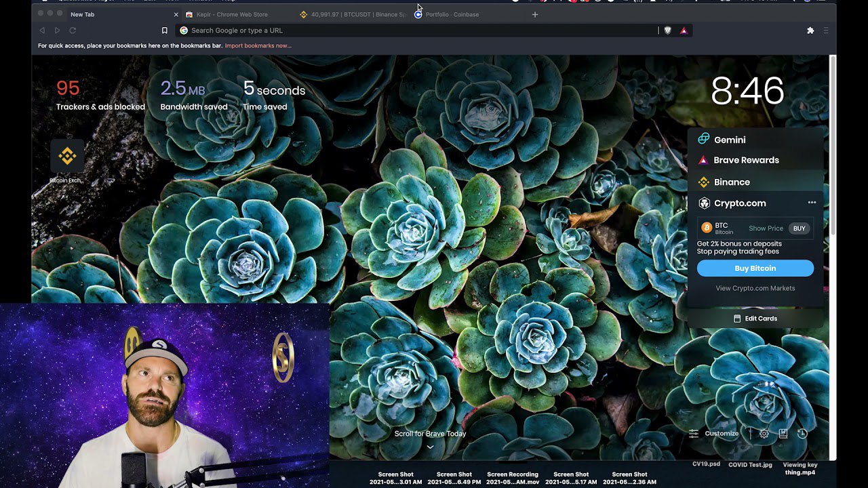Click the 2.5 MB Bandwidth saved stat
868x488 pixels.
pyautogui.click(x=194, y=95)
